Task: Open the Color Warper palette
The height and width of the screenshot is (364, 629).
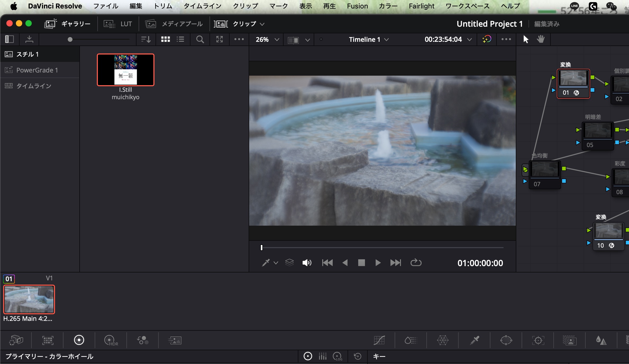Action: click(443, 340)
